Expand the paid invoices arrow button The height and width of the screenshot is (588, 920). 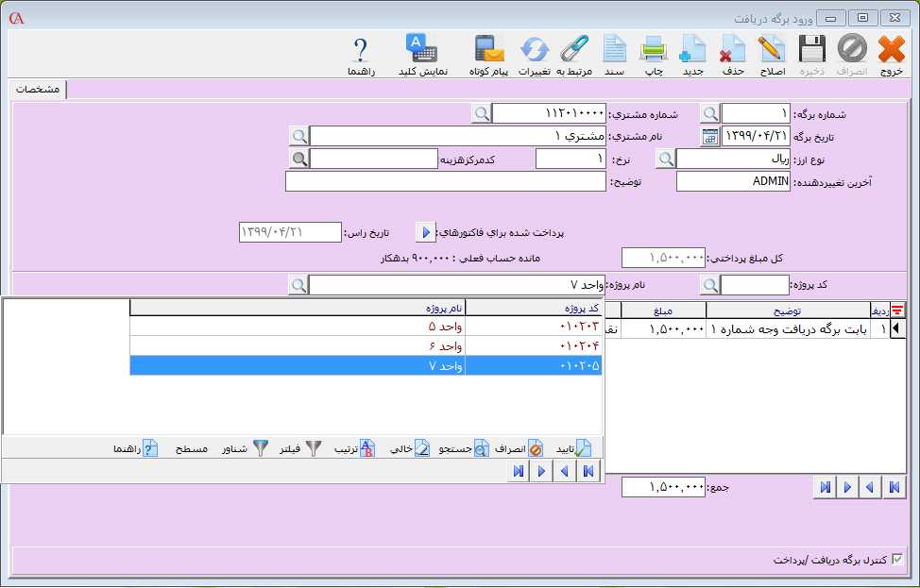click(425, 232)
